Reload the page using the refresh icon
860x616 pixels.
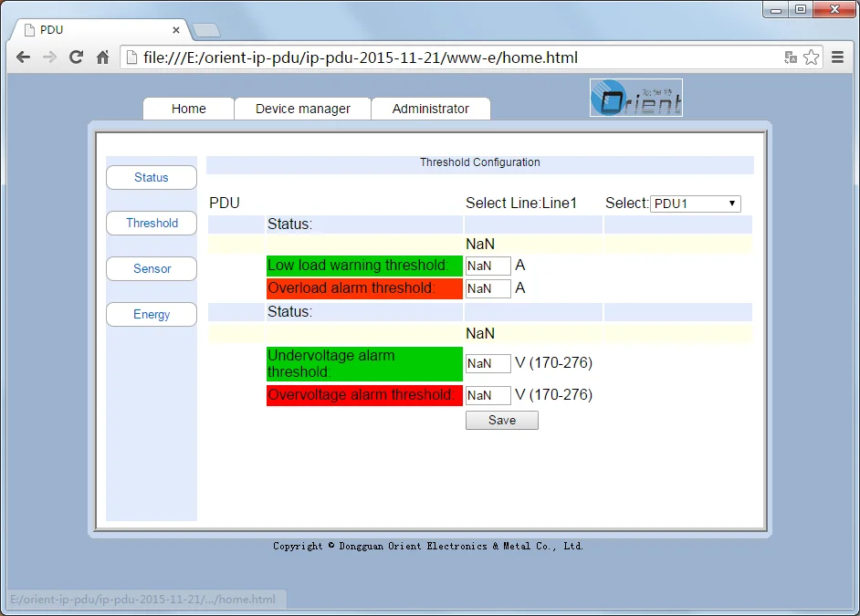[x=76, y=57]
